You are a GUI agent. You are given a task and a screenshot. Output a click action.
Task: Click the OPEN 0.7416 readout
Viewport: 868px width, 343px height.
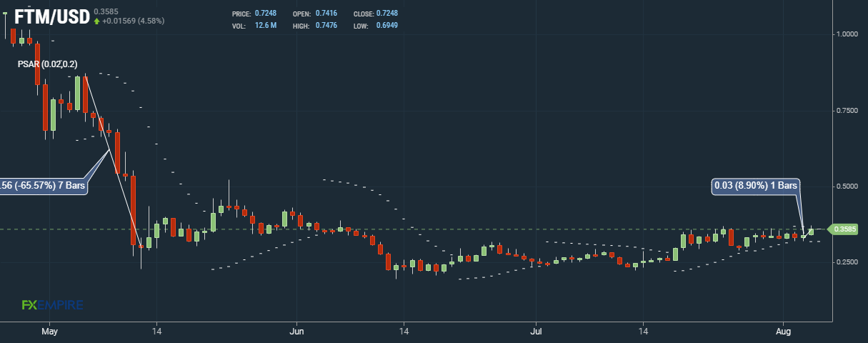point(315,14)
